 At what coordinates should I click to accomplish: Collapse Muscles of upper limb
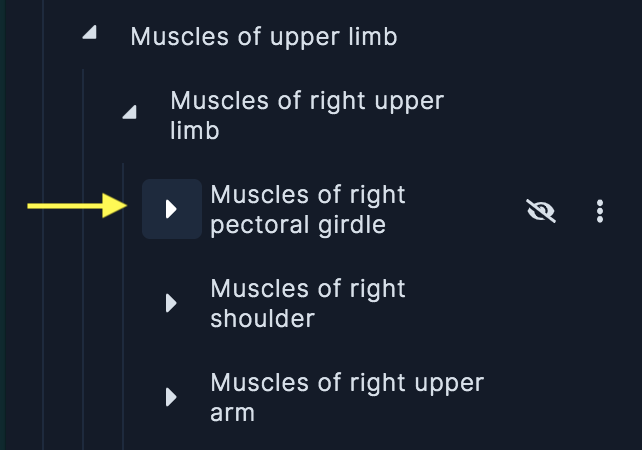(90, 32)
